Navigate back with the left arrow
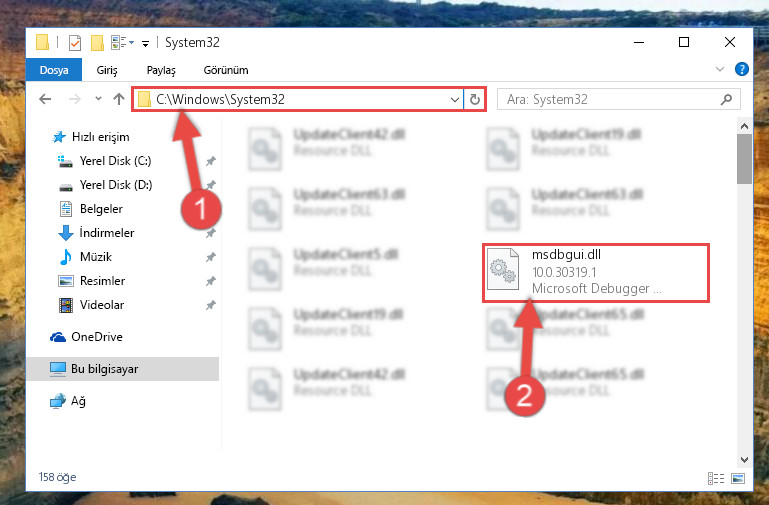The image size is (769, 505). [x=45, y=100]
